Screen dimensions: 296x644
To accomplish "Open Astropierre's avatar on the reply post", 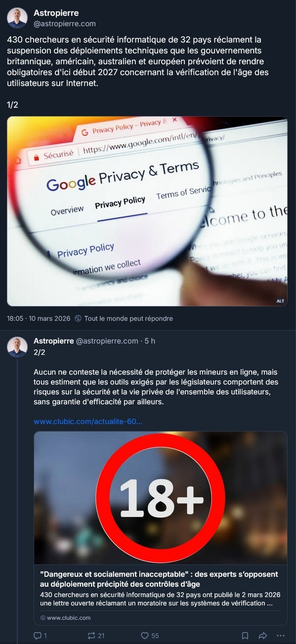I will point(17,347).
